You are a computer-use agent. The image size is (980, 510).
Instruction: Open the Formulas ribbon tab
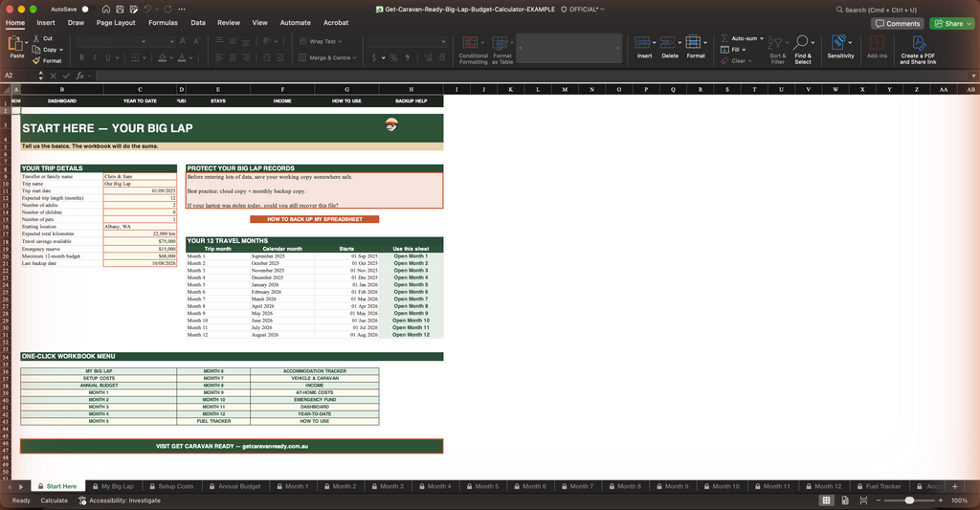(163, 23)
